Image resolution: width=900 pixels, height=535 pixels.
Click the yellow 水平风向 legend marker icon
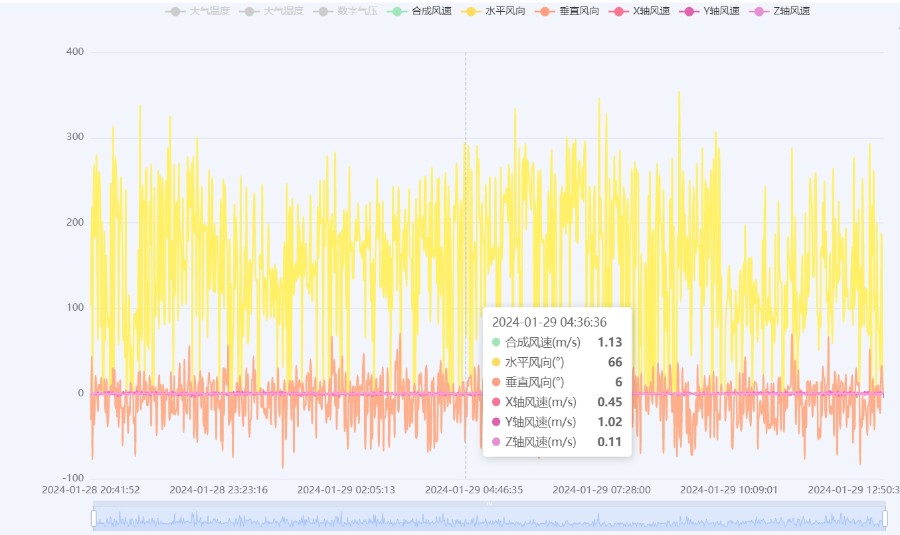click(x=471, y=11)
